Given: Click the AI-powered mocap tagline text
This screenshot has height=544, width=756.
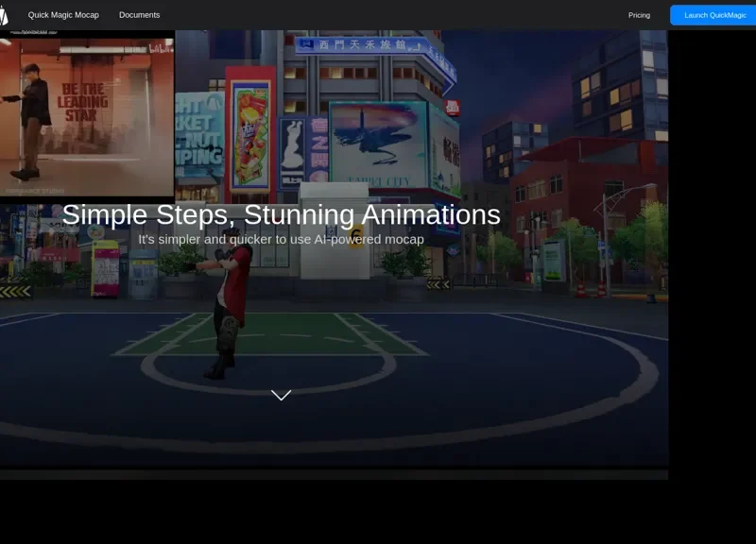Looking at the screenshot, I should pos(281,240).
